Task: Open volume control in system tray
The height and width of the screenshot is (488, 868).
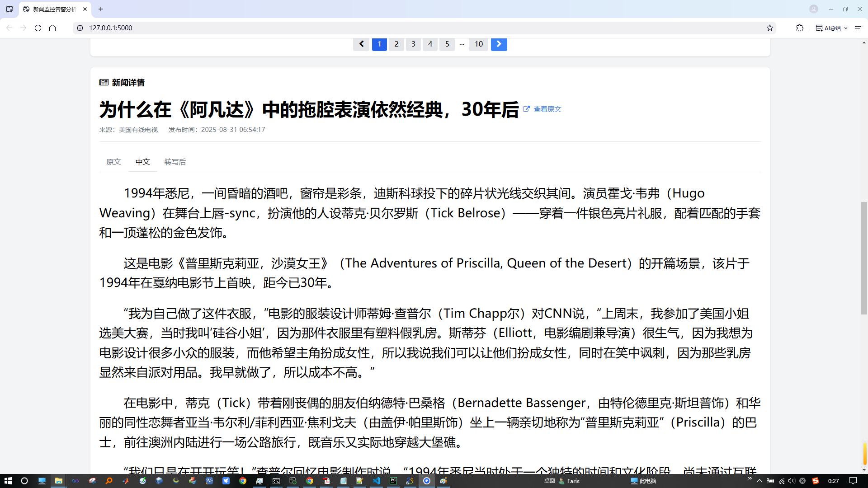Action: (791, 481)
